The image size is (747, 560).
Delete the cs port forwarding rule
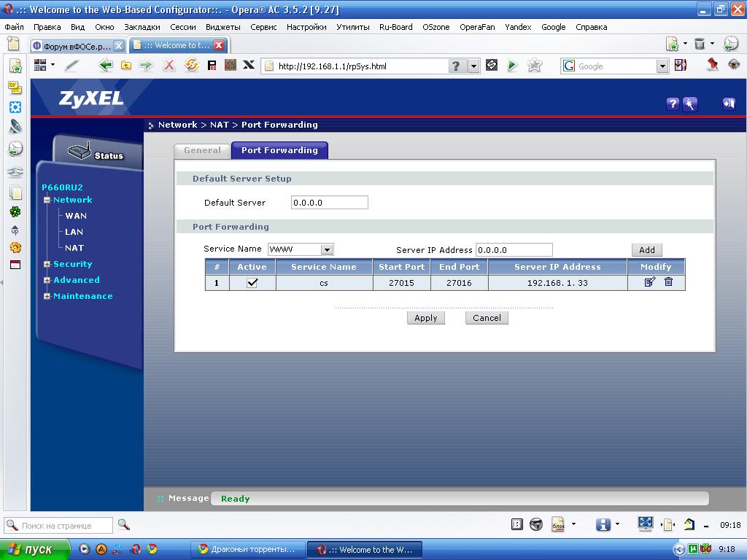[668, 282]
